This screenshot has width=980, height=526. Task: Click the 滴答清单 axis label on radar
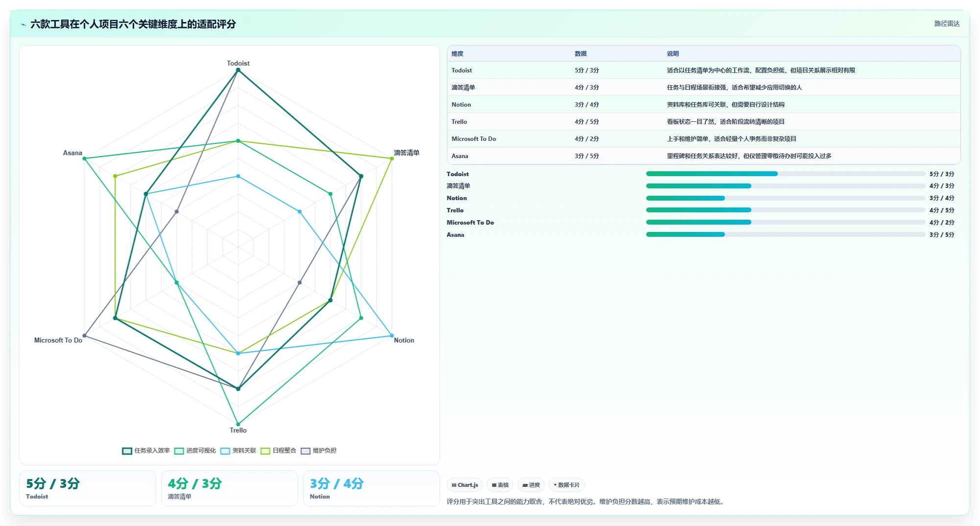[406, 153]
